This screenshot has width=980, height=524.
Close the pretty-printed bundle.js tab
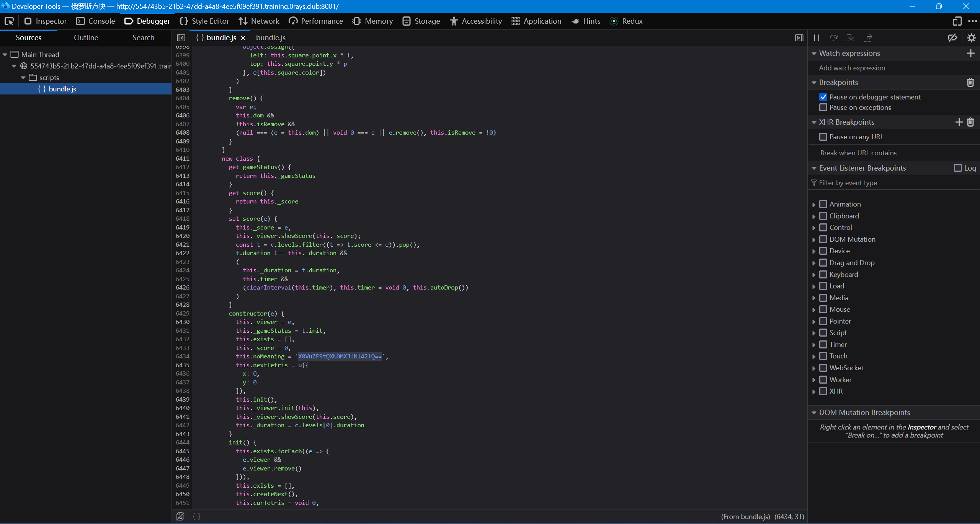click(243, 38)
